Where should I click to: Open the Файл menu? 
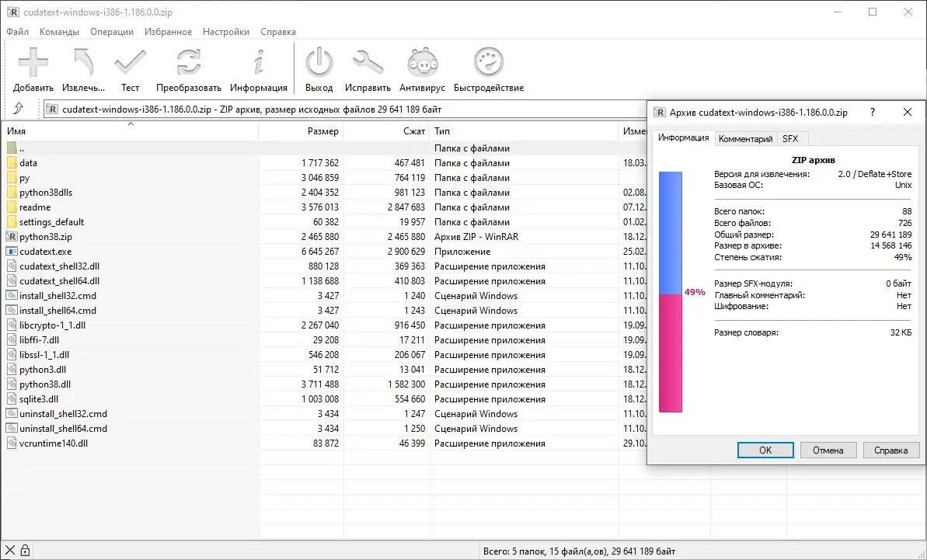(x=18, y=32)
